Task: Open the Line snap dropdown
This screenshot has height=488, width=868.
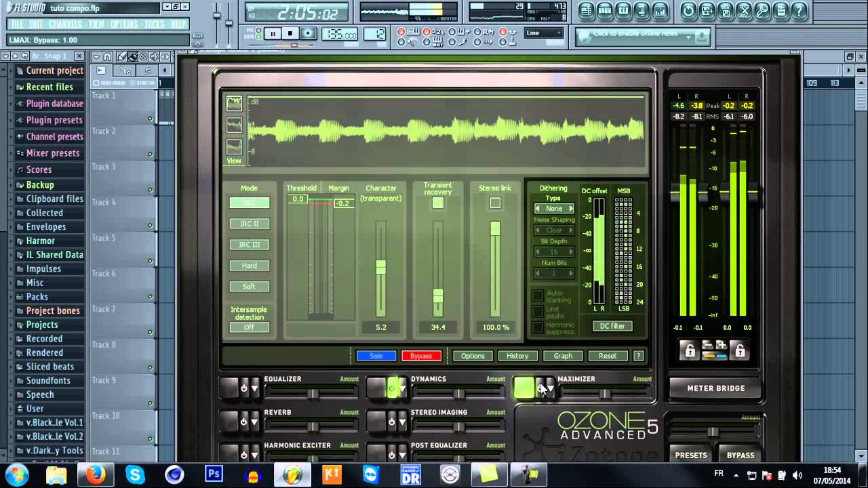Action: tap(544, 33)
